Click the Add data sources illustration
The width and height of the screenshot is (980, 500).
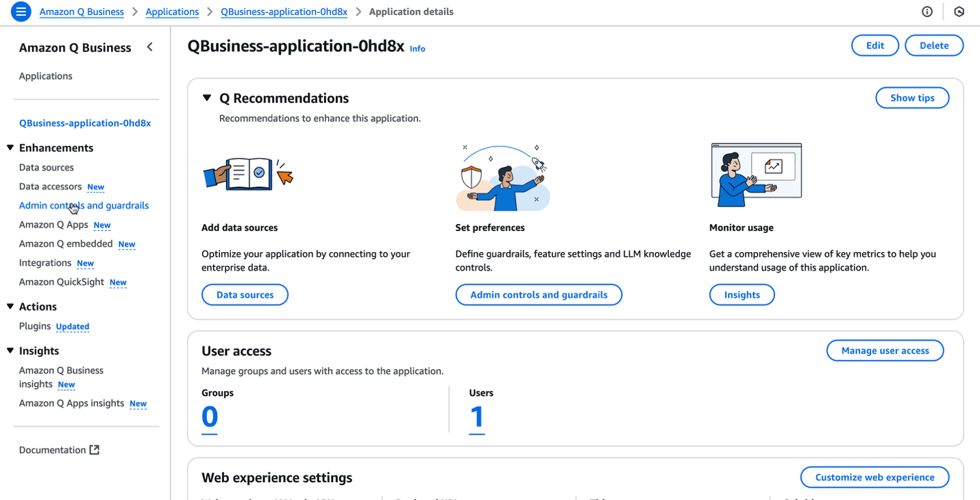pos(248,174)
